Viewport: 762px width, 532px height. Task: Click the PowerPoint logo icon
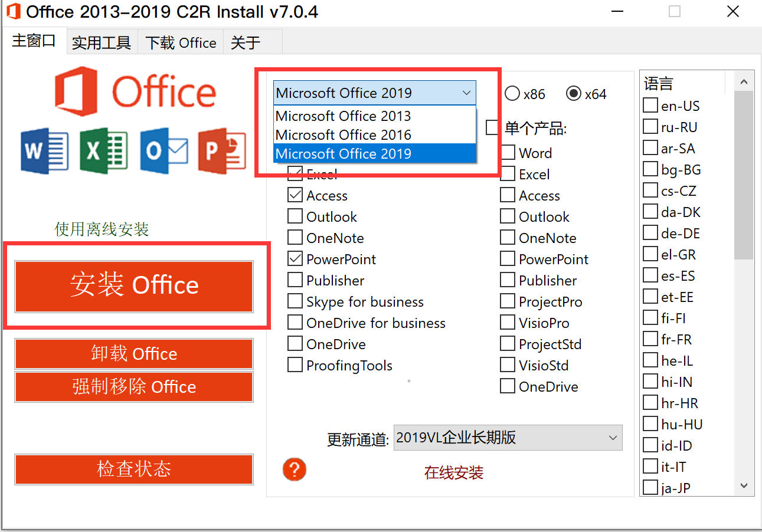[222, 151]
